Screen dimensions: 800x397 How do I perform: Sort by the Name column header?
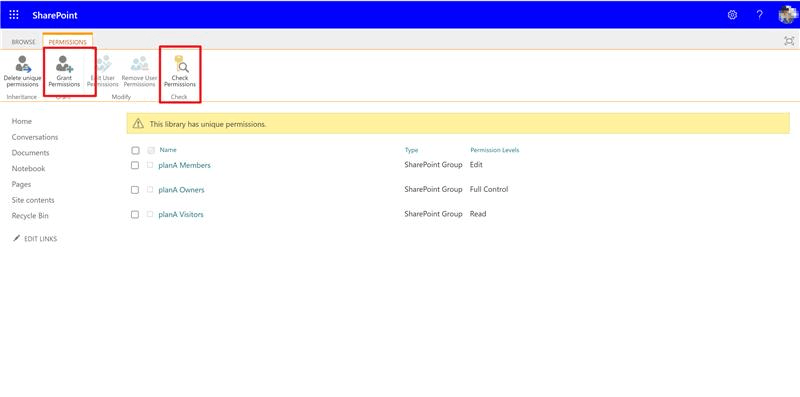coord(168,150)
